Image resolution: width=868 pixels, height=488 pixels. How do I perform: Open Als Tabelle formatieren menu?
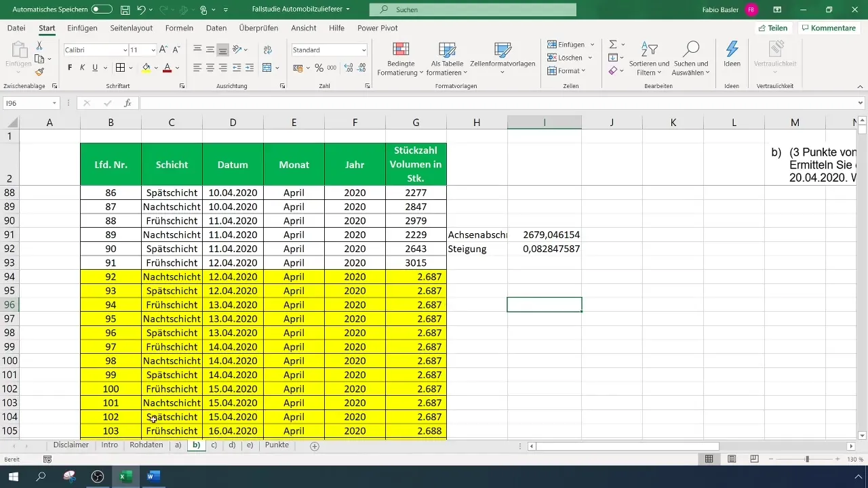pyautogui.click(x=447, y=59)
